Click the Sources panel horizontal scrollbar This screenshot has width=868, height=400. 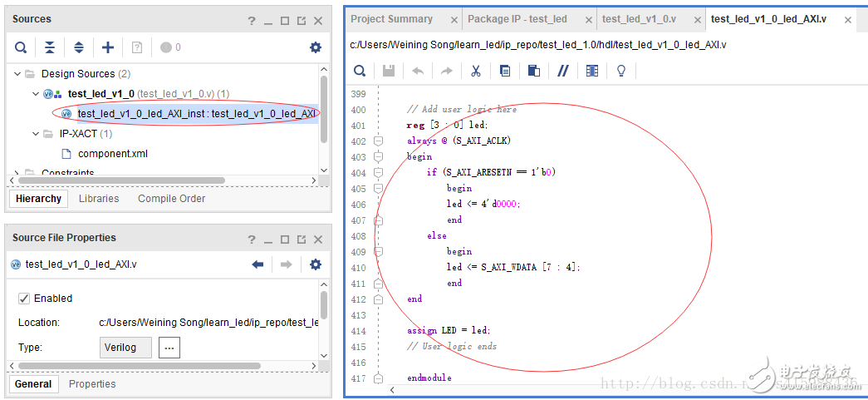click(x=120, y=180)
